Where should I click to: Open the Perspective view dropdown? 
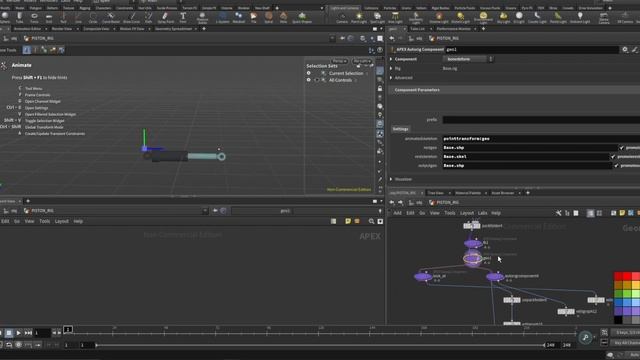click(339, 61)
